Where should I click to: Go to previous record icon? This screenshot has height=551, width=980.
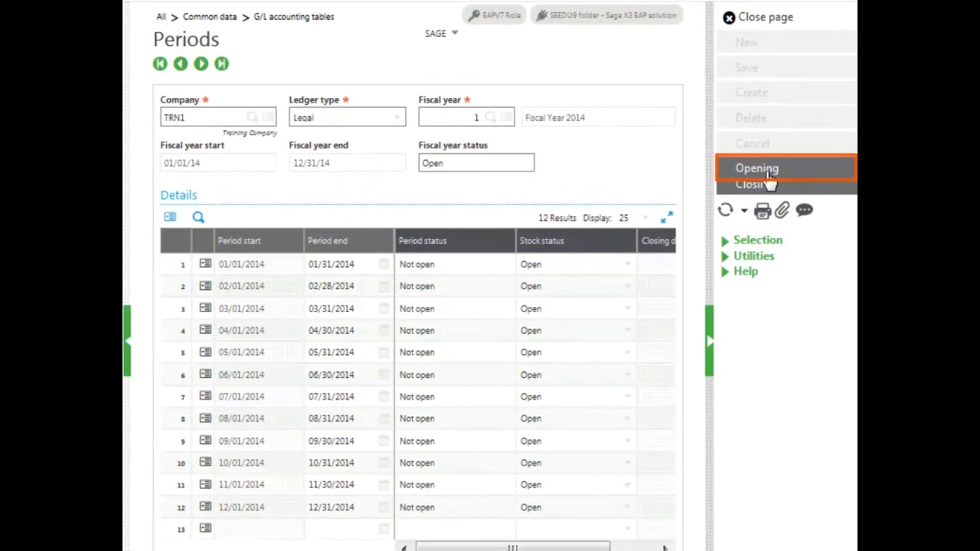click(181, 64)
